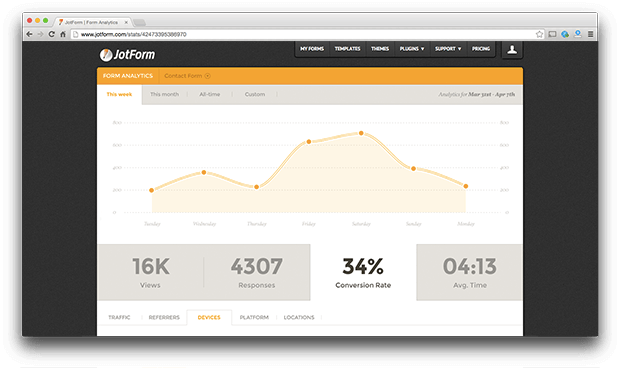Image resolution: width=620 pixels, height=368 pixels.
Task: Click the Tuesday data point on chart
Action: click(x=151, y=191)
